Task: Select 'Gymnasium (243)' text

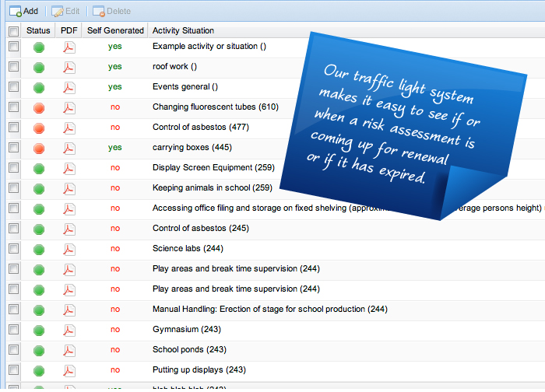Action: (187, 329)
